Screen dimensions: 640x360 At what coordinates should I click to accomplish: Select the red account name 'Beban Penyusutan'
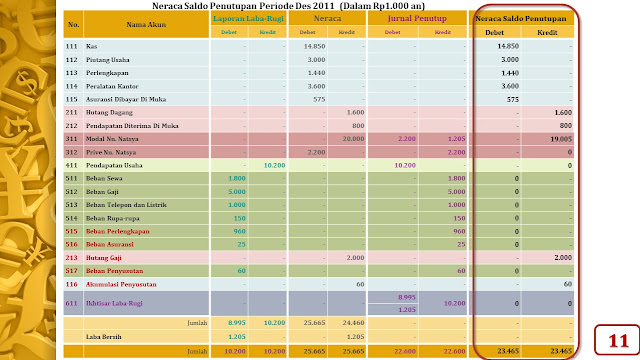115,271
